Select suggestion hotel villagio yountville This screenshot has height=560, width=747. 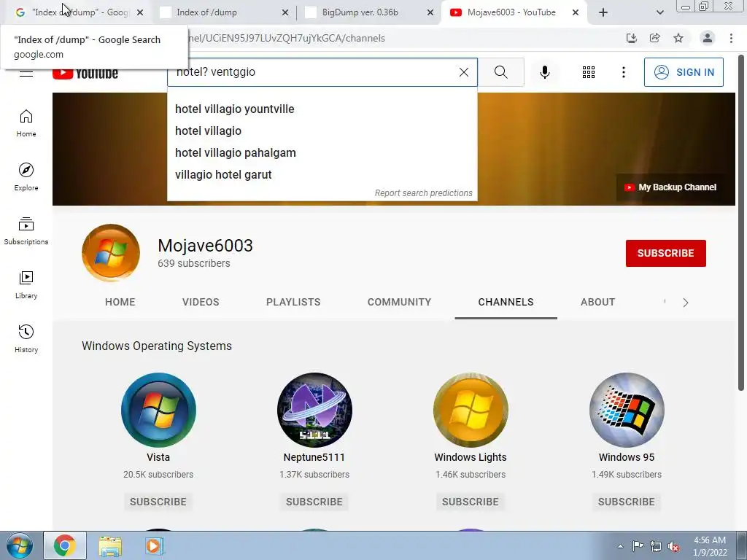pos(322,109)
